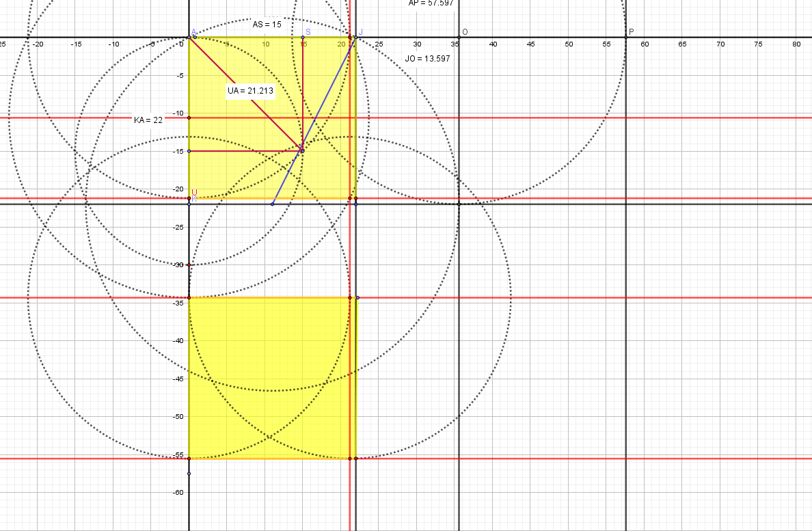The height and width of the screenshot is (531, 812).
Task: Select point S on the x-axis
Action: tap(303, 38)
